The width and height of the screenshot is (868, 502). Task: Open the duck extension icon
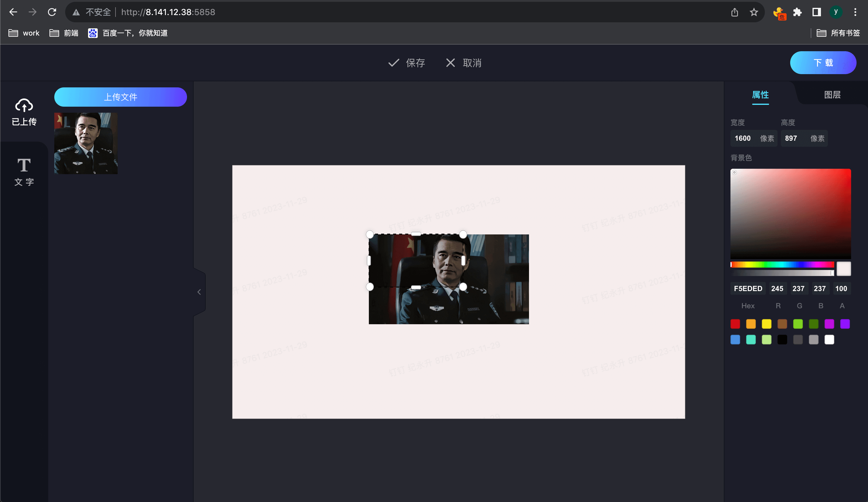[779, 13]
